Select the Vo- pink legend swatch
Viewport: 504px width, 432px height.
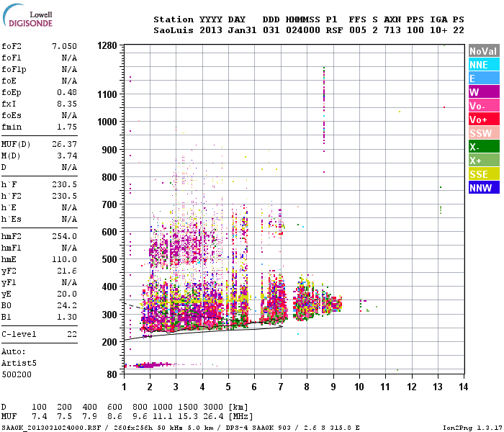[484, 106]
